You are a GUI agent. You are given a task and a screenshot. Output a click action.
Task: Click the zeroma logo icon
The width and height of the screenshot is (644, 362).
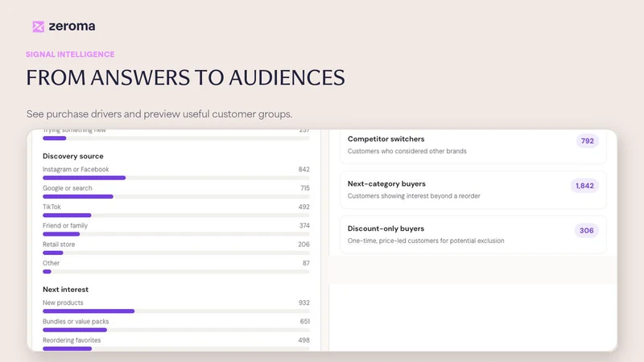38,27
